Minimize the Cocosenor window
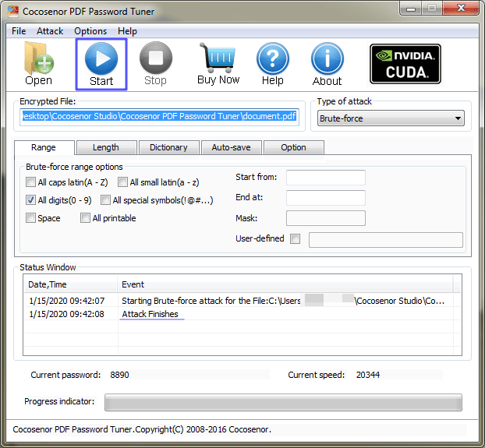485x448 pixels. [x=410, y=9]
